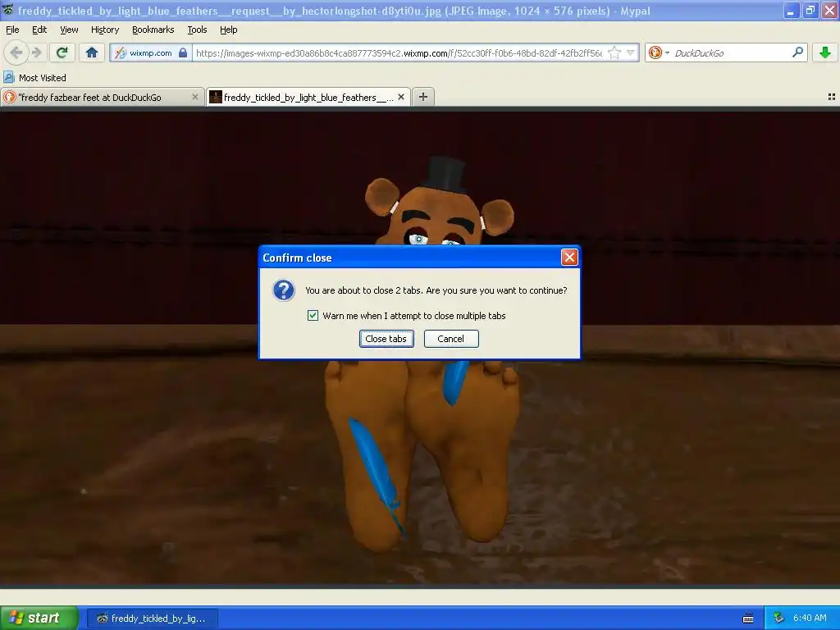Switch to the freddy fazbear feet DuckDuckGo tab

pos(103,97)
